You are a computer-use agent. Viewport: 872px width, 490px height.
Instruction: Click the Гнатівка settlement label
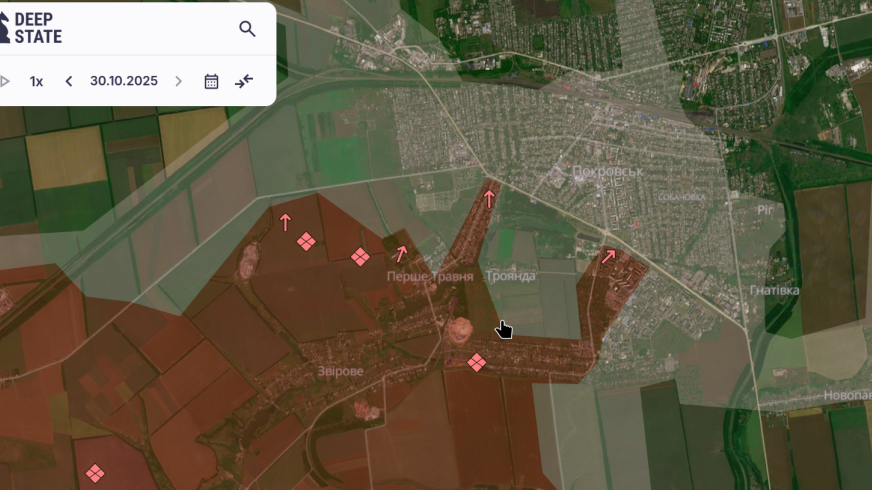774,290
